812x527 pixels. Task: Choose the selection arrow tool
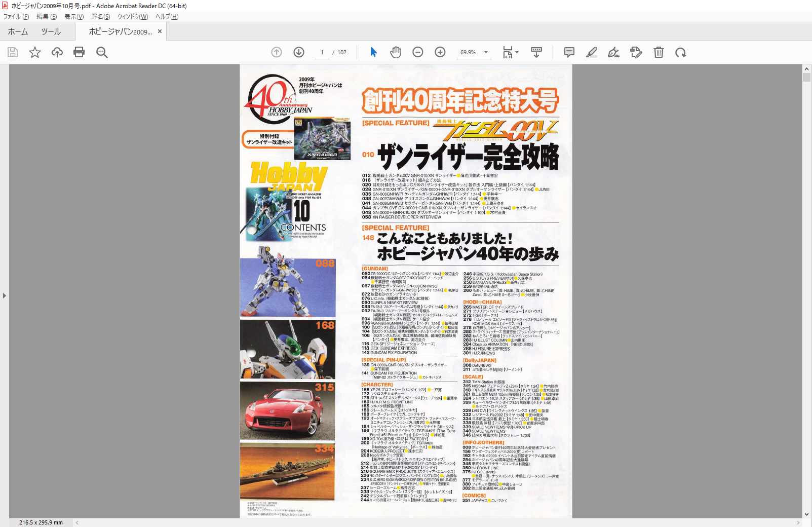coord(373,52)
